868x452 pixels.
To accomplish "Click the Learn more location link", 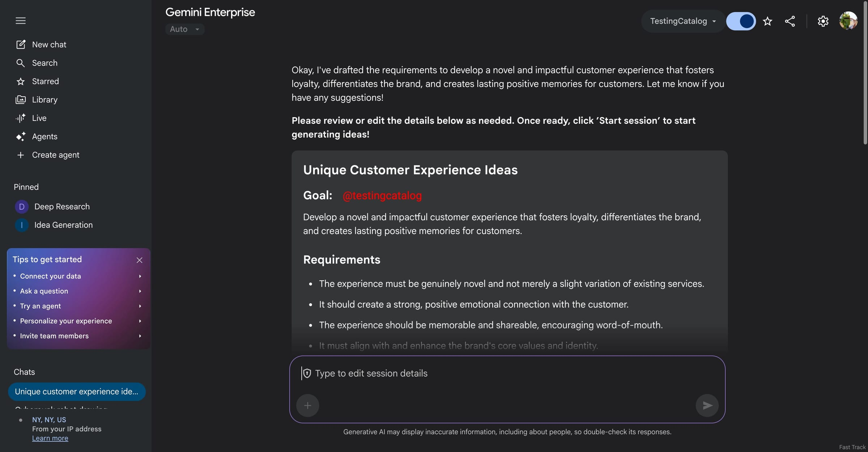I will point(50,438).
